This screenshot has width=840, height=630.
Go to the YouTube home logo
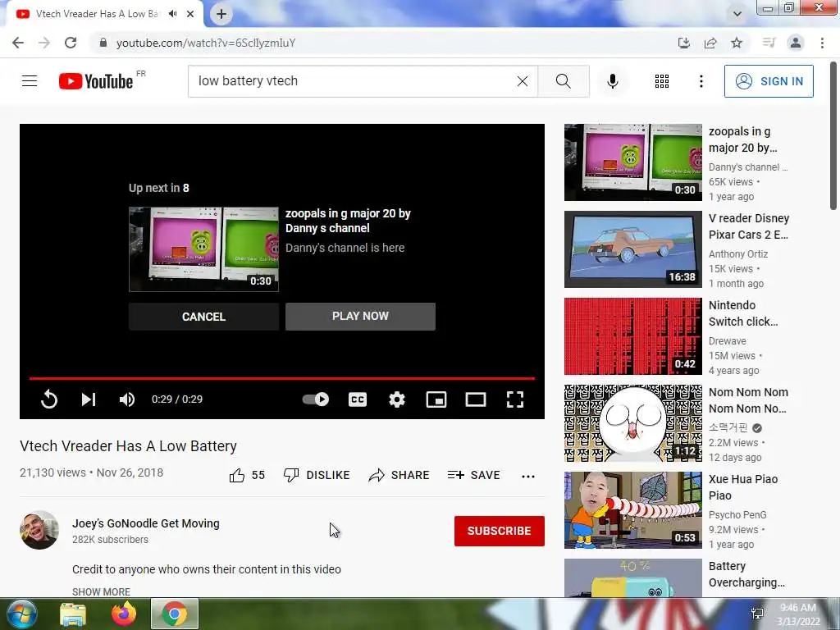click(x=96, y=81)
